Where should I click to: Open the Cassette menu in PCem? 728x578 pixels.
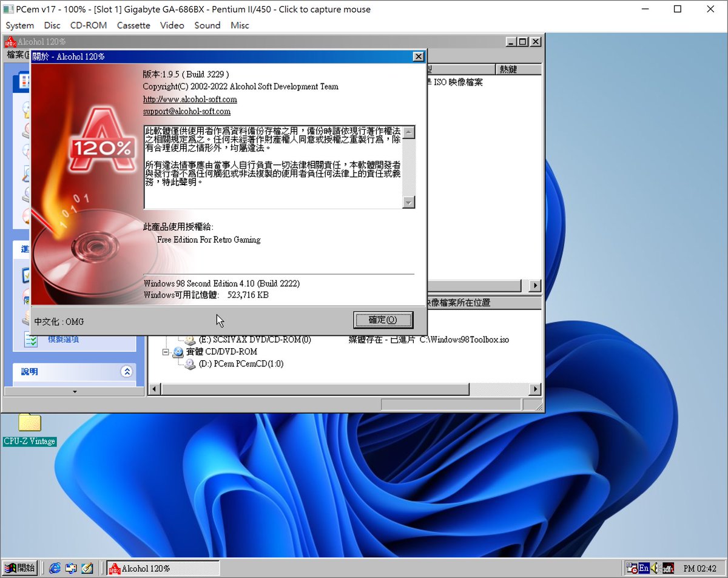coord(133,25)
